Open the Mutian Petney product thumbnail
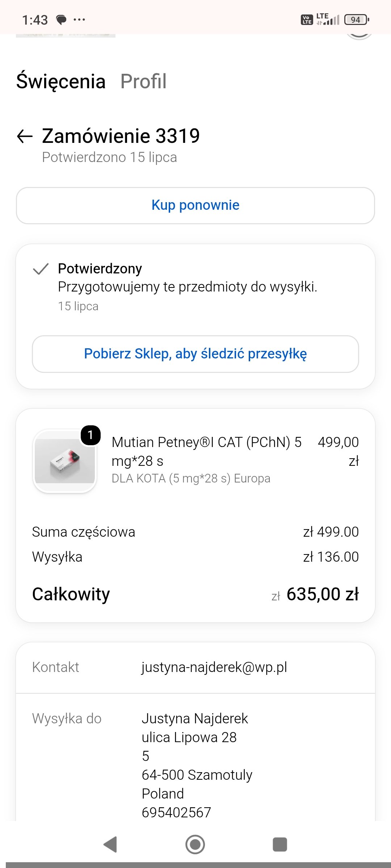The width and height of the screenshot is (391, 868). tap(65, 461)
